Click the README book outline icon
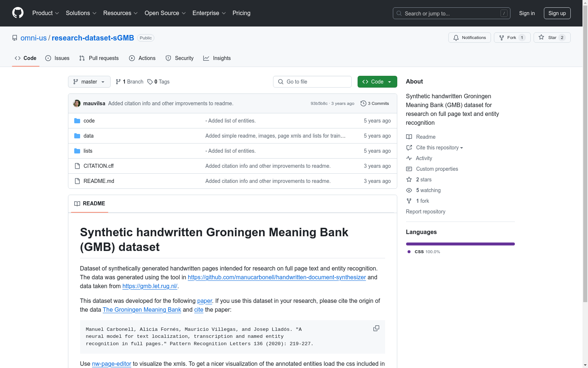588x368 pixels. [77, 204]
